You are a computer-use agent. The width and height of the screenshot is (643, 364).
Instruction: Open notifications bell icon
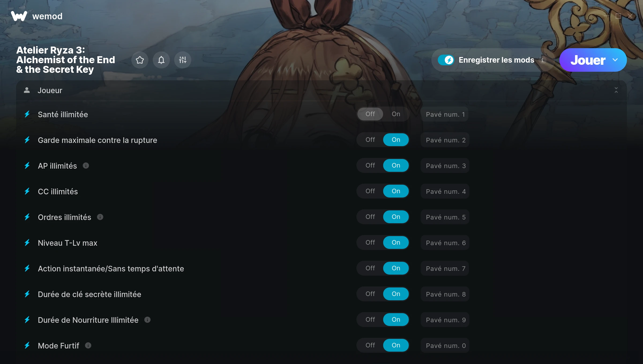tap(161, 60)
